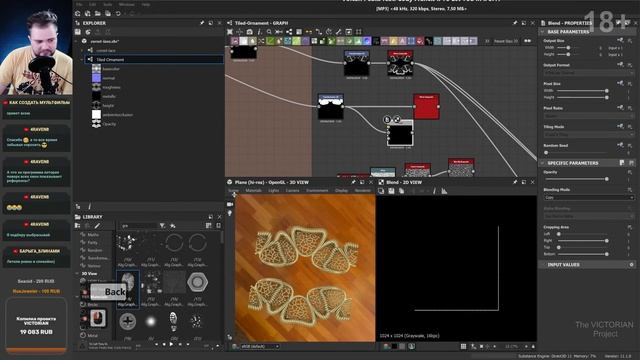The width and height of the screenshot is (640, 360).
Task: Adjust the Cropping Area Right slider
Action: (582, 241)
